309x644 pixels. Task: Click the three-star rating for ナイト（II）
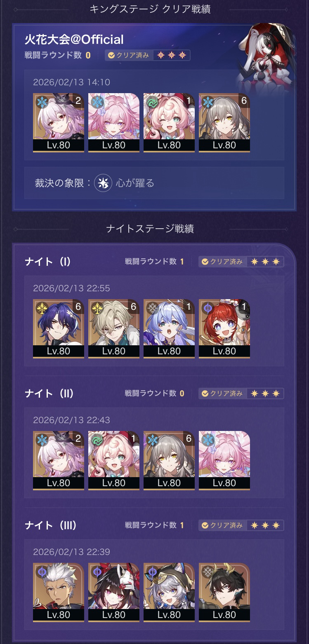(265, 393)
